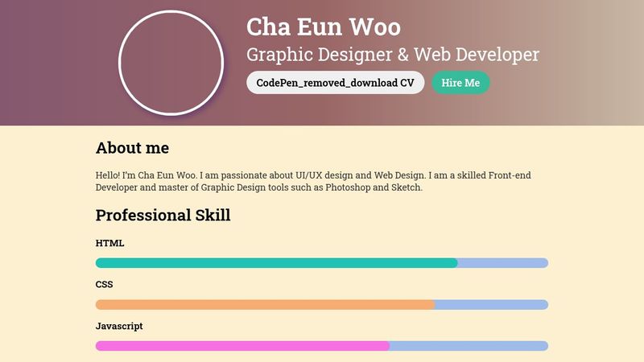Click the Javascript skill label
644x362 pixels.
[x=119, y=327]
